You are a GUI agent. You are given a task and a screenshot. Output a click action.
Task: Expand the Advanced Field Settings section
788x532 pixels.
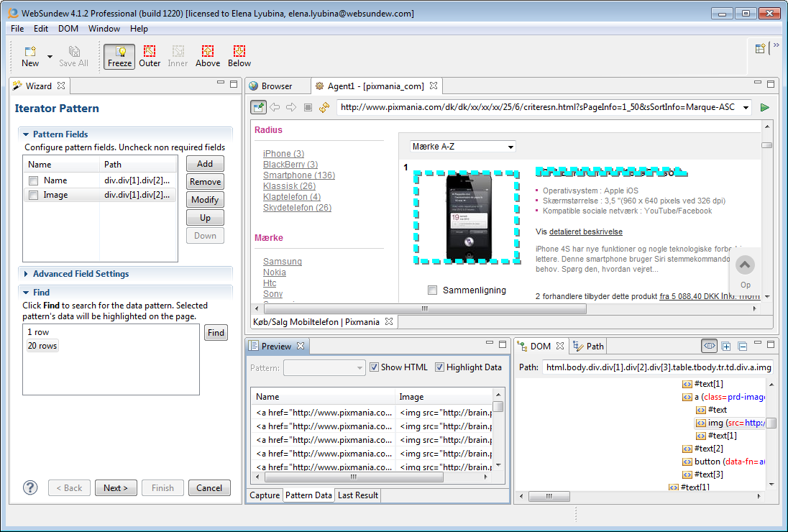tap(26, 274)
